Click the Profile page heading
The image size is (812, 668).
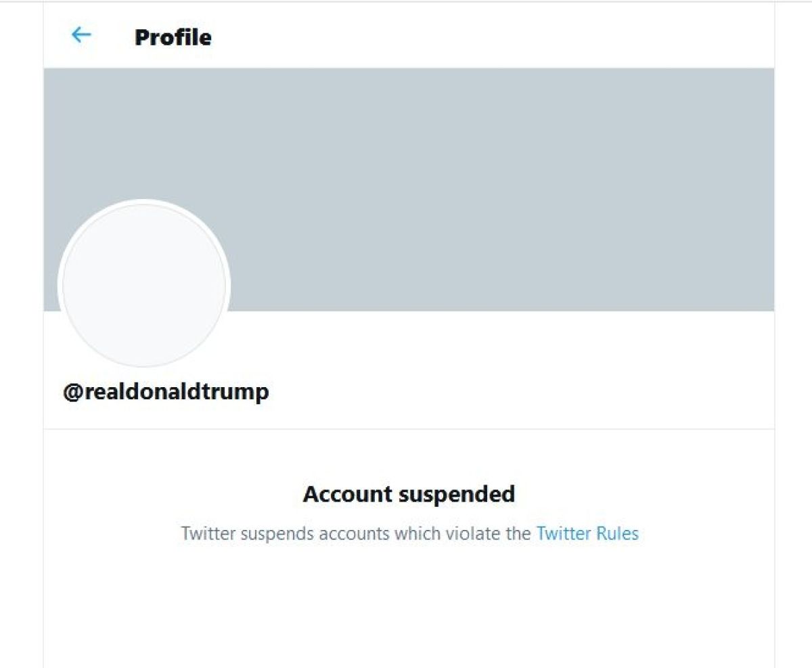(x=173, y=37)
